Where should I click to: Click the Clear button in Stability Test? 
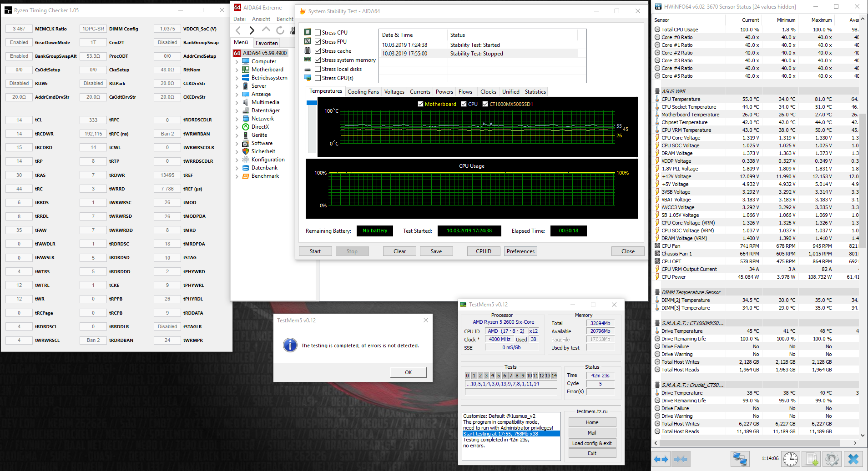coord(400,251)
